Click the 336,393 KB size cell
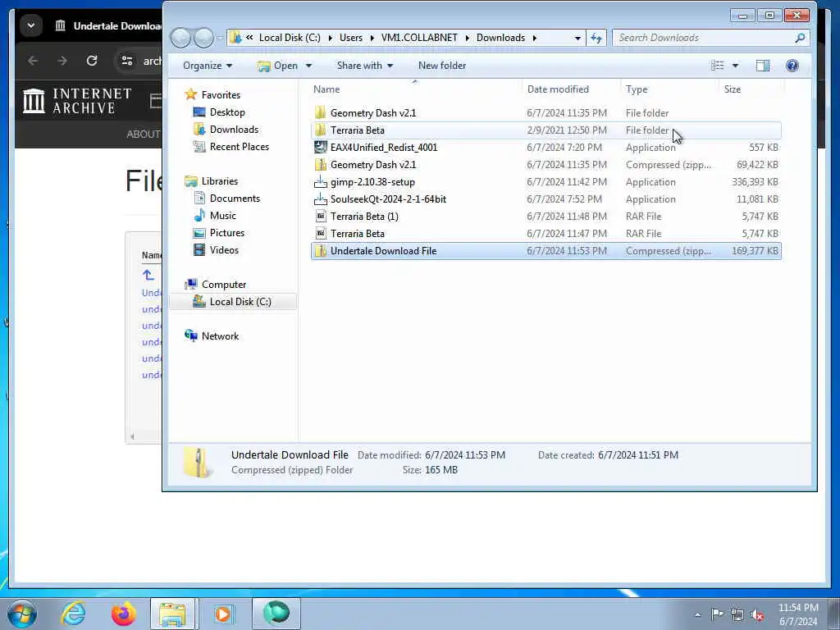Viewport: 840px width, 630px height. tap(755, 181)
